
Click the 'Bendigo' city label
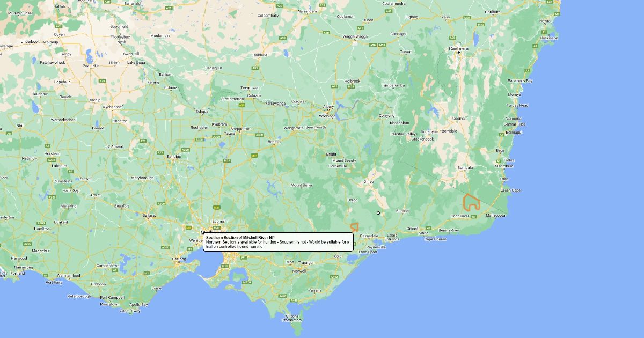click(x=174, y=157)
